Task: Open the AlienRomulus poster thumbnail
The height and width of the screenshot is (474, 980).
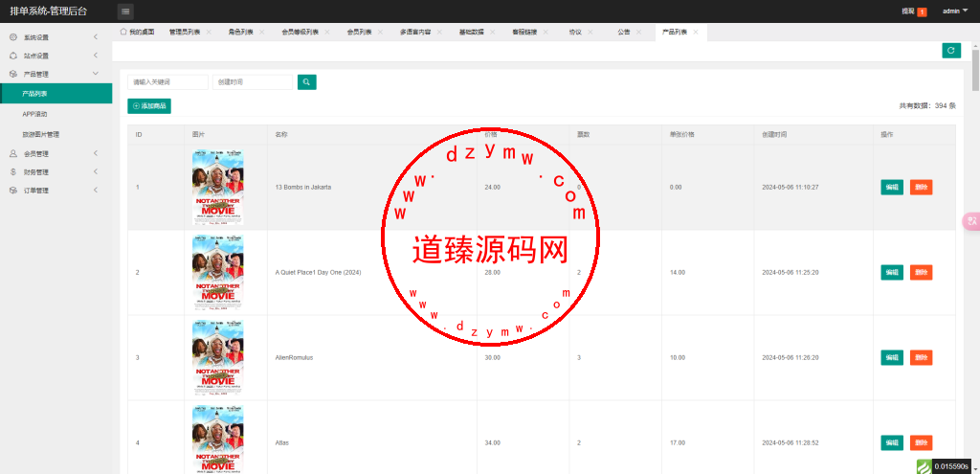Action: coord(218,358)
